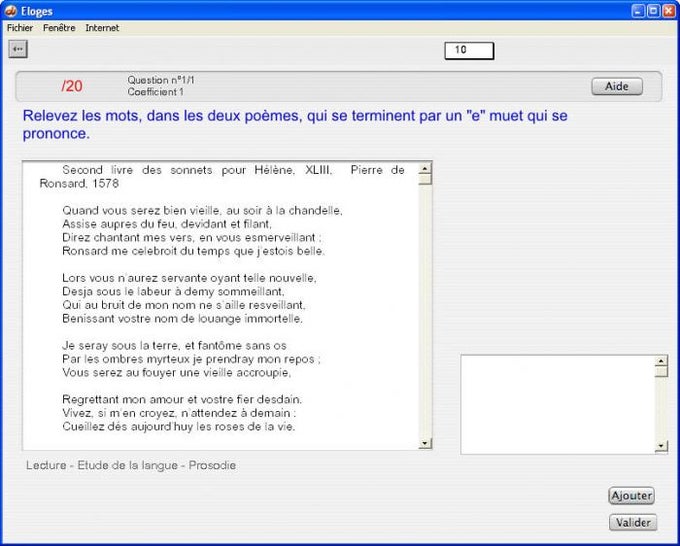Click the back arrow toolbar button
Viewport: 680px width, 546px height.
coord(18,49)
